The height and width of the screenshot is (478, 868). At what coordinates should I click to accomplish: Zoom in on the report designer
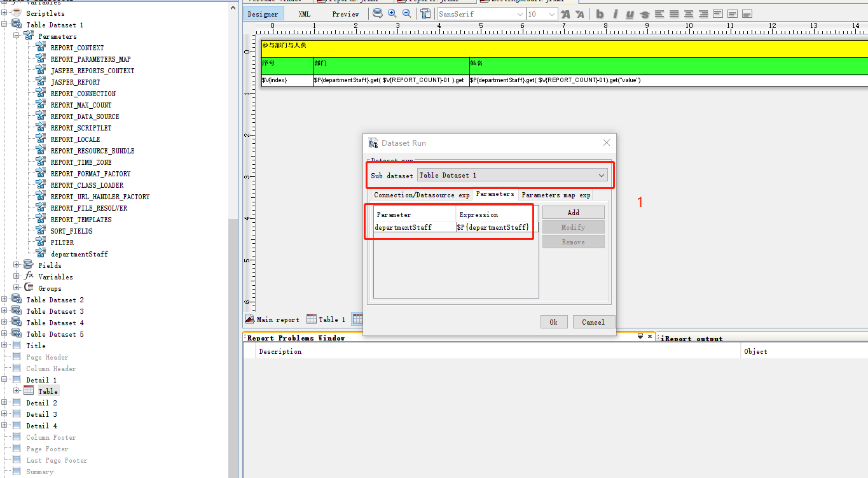(392, 13)
